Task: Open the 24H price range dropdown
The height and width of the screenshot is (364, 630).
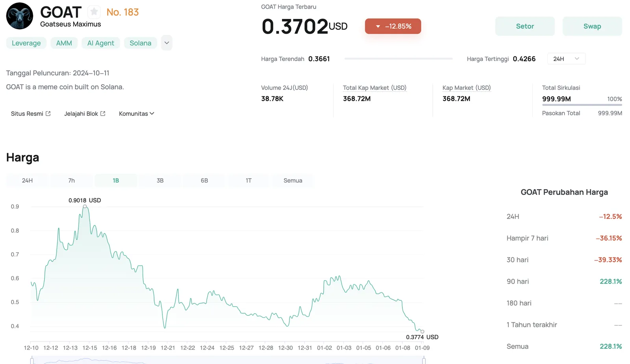Action: (566, 59)
